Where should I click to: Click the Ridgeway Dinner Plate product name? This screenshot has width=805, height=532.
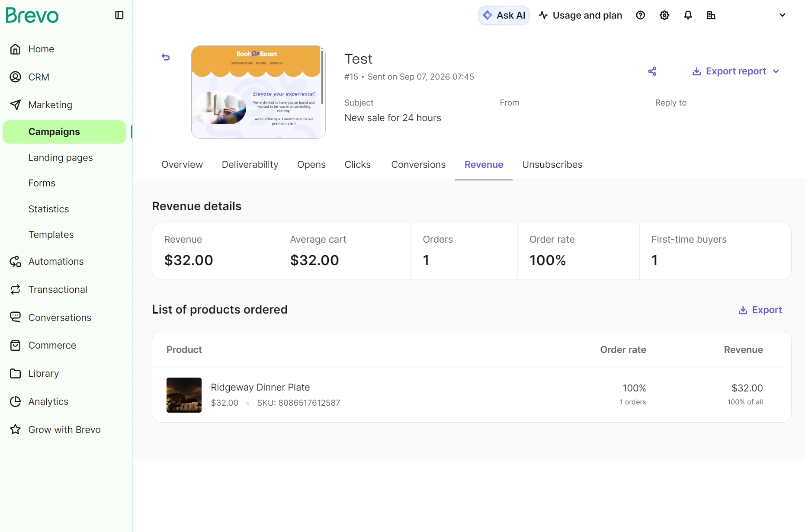(x=260, y=388)
